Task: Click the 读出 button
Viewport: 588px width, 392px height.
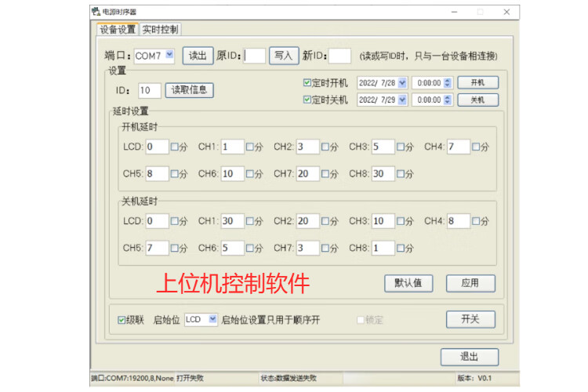Action: 198,56
